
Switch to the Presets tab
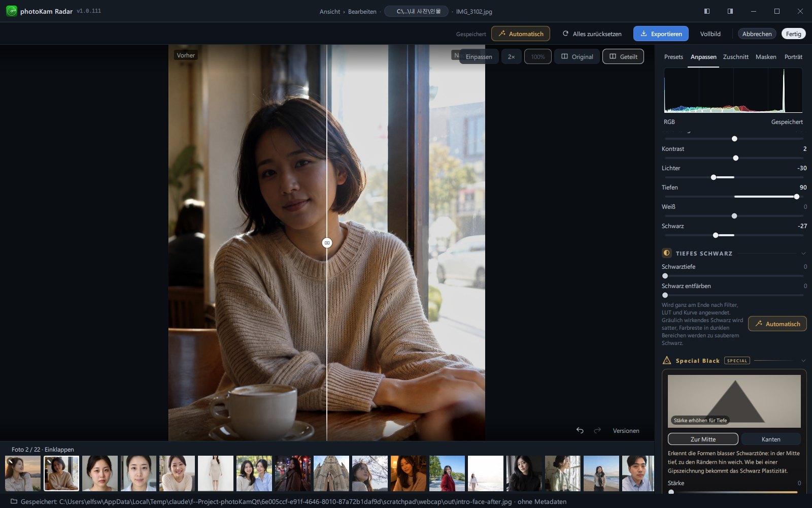click(x=673, y=57)
